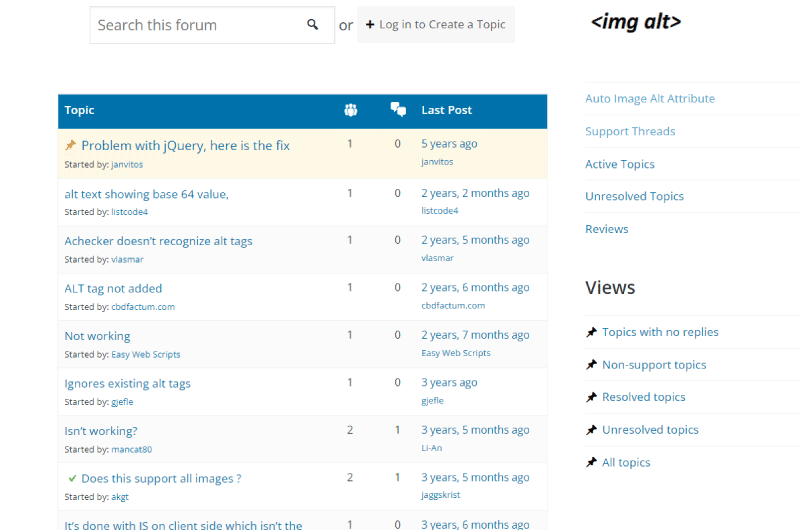Click the search magnifier icon
Screen dimensions: 800x530
(312, 24)
